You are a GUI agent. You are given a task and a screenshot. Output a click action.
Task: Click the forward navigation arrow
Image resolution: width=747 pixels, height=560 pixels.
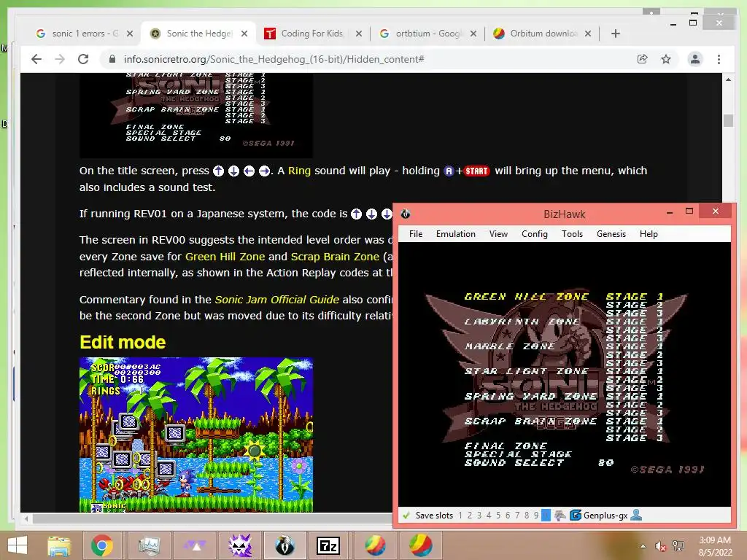click(60, 59)
